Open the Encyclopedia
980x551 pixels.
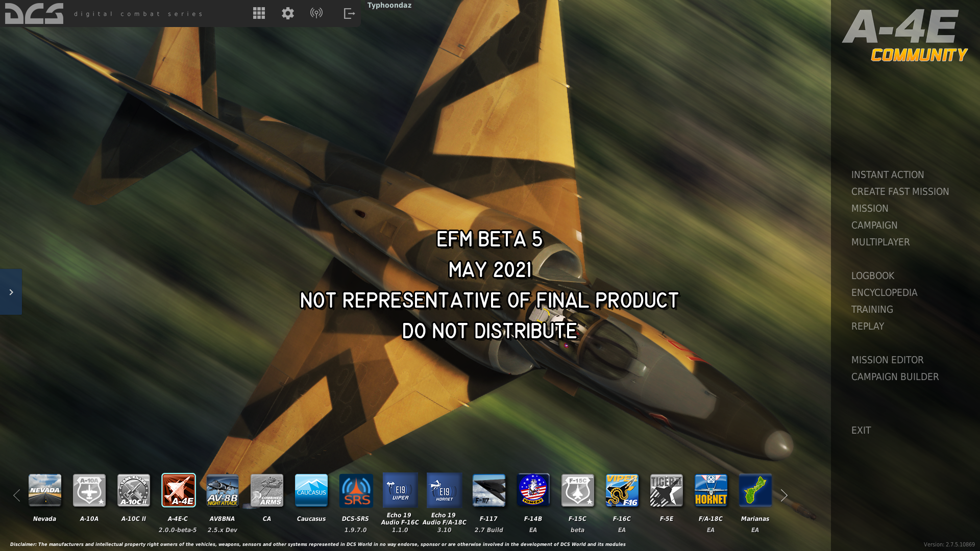tap(884, 292)
